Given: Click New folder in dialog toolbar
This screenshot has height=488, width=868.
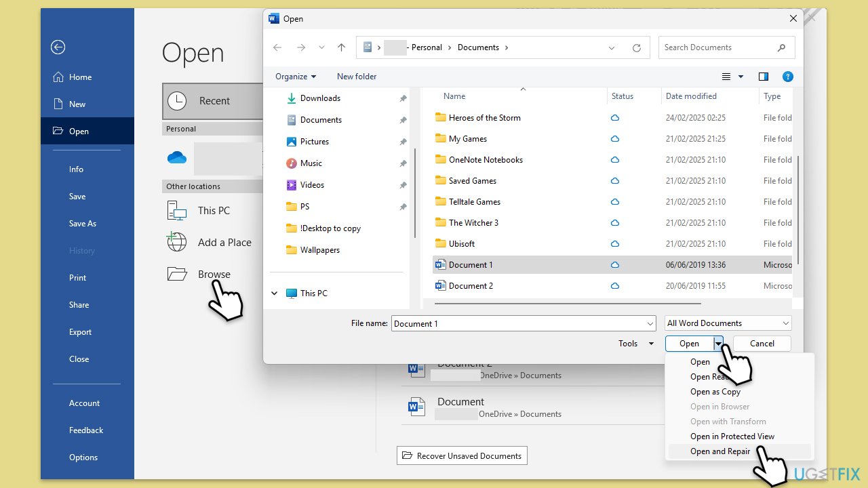Looking at the screenshot, I should 357,77.
